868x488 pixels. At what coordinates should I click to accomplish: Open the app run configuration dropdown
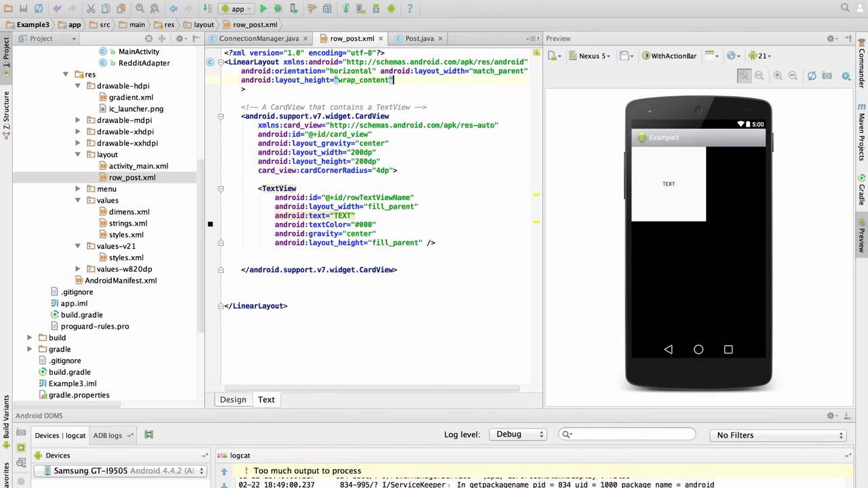237,9
